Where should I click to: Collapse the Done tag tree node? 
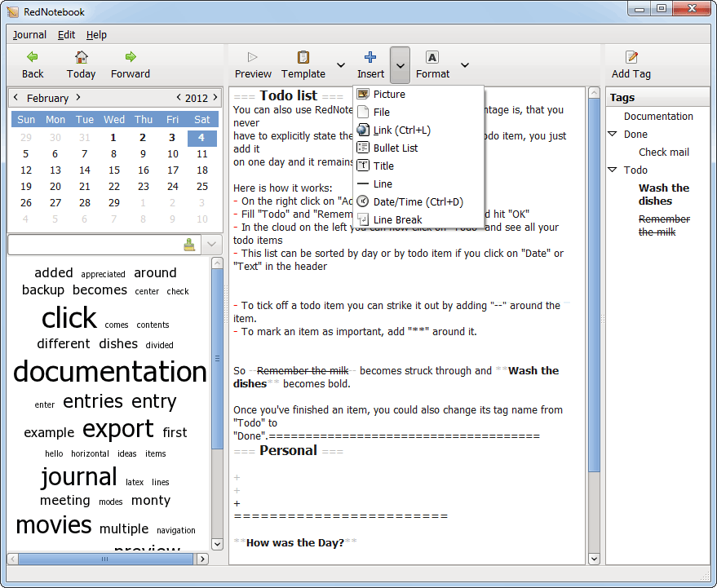(613, 134)
